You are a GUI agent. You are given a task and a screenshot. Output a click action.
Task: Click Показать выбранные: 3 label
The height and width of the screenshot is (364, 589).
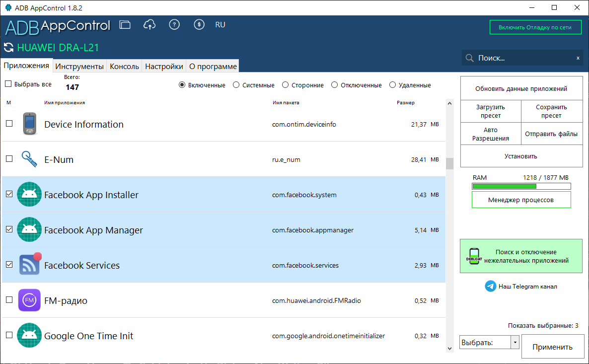(543, 326)
